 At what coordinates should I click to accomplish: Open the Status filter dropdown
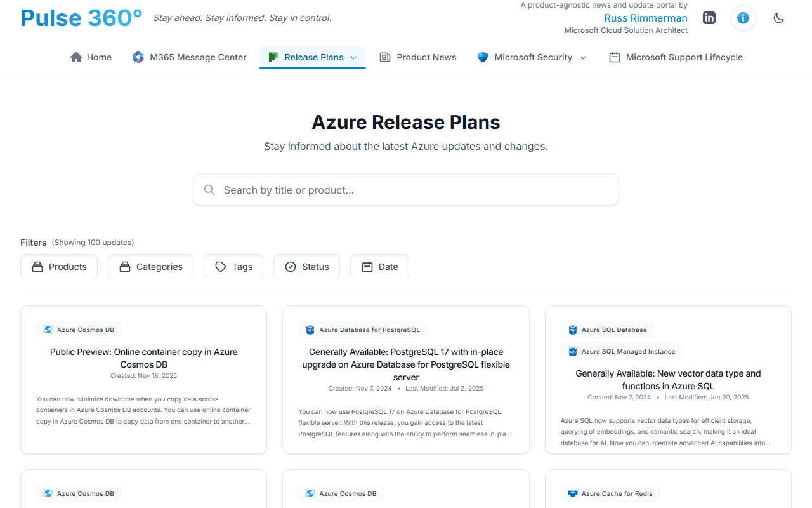point(306,267)
